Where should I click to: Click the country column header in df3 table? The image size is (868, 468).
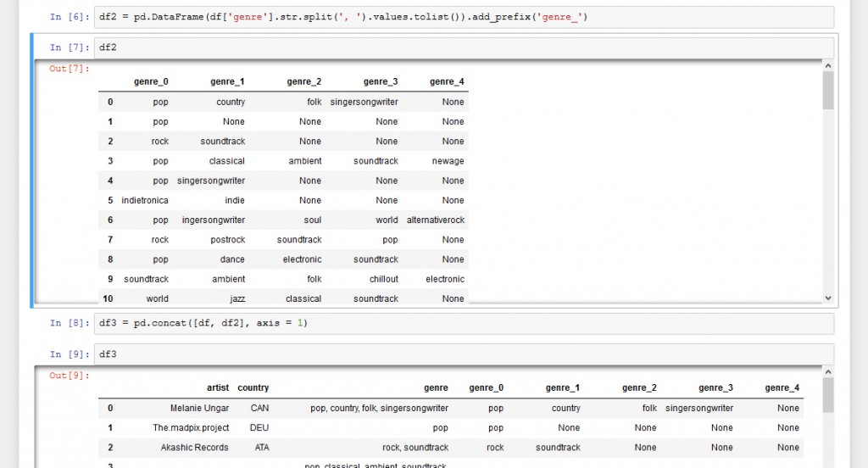(253, 387)
